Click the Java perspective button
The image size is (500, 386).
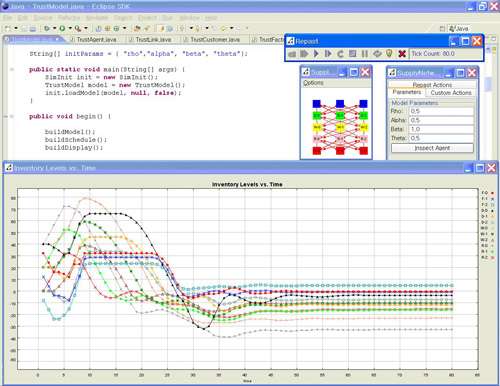tap(459, 29)
